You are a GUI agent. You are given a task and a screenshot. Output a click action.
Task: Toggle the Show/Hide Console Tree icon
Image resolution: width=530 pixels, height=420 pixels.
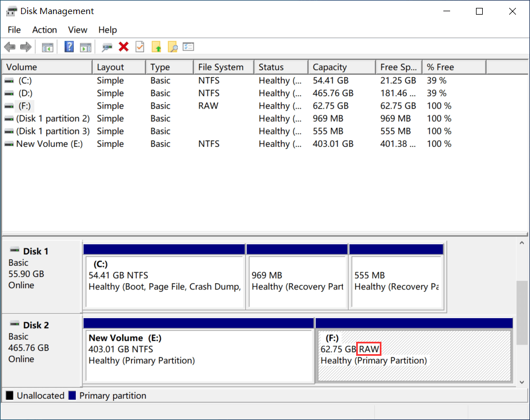coord(48,47)
